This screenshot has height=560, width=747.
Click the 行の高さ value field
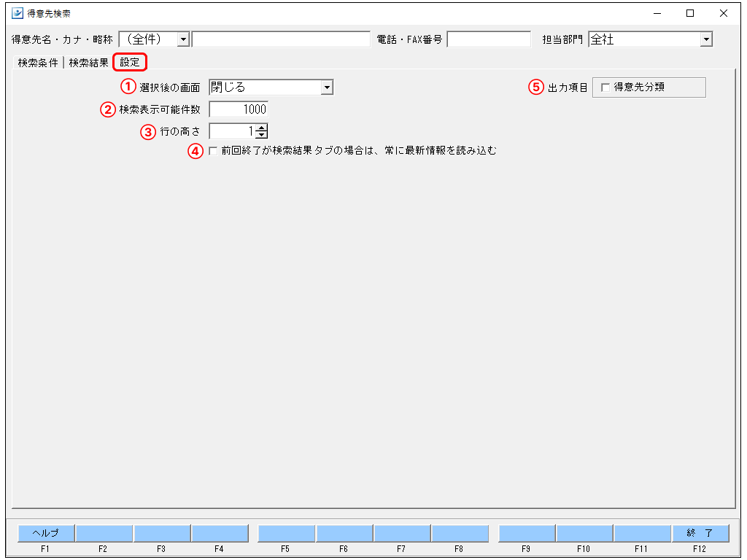233,131
